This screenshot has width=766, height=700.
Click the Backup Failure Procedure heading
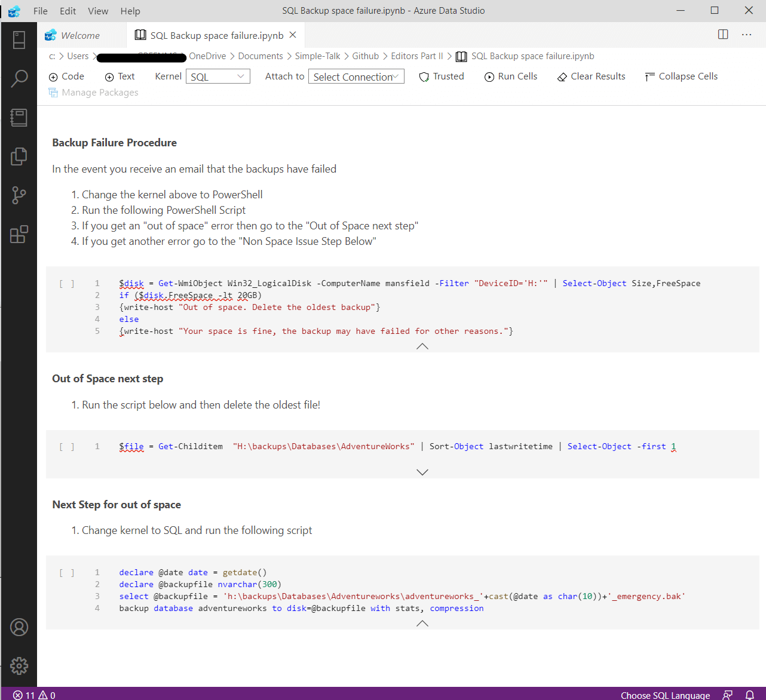(x=115, y=143)
